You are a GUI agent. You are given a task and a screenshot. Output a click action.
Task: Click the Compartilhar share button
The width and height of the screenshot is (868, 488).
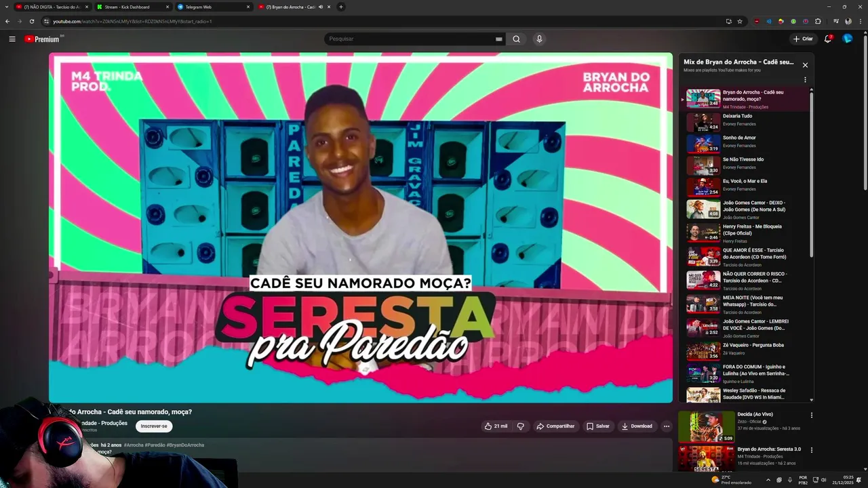555,426
